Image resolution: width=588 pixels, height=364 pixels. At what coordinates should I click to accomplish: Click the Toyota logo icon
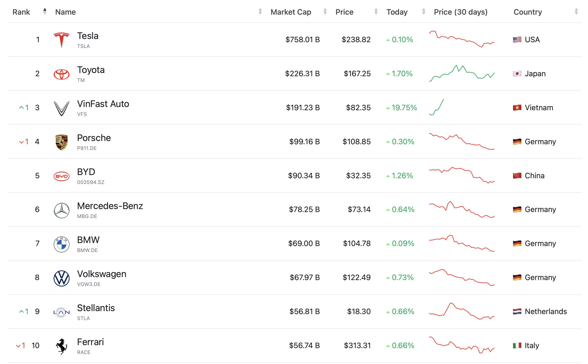click(62, 74)
